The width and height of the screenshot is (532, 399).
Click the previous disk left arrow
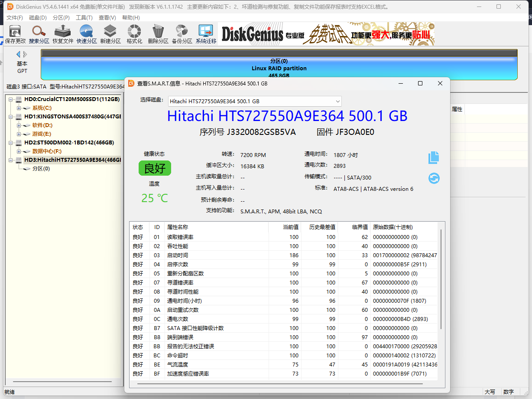pos(18,54)
